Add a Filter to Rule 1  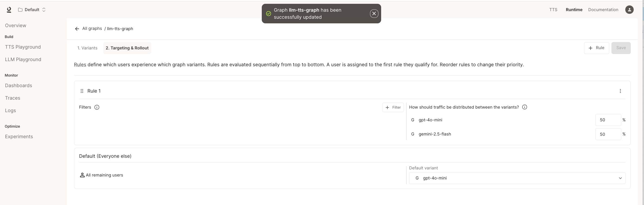point(393,108)
